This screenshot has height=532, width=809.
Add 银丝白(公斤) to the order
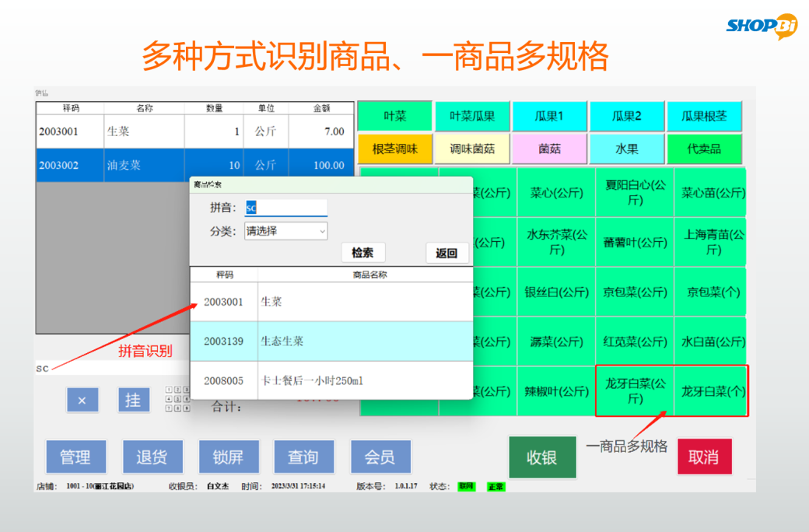pyautogui.click(x=556, y=292)
